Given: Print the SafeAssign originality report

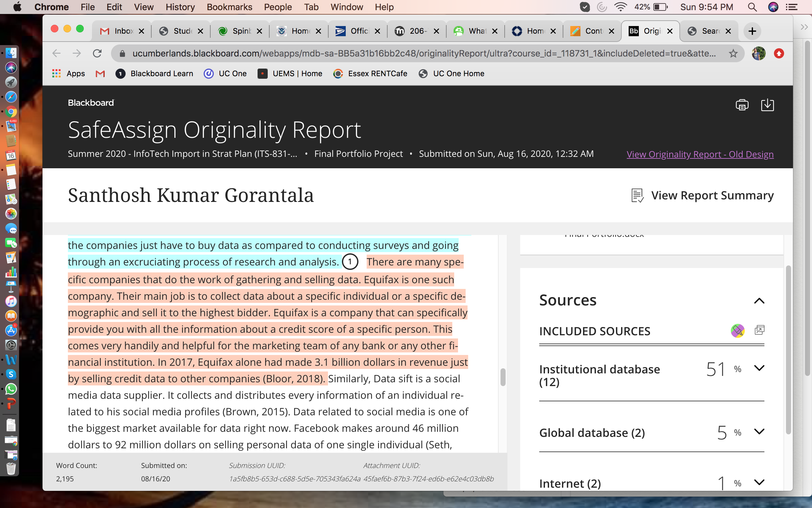Looking at the screenshot, I should coord(742,105).
